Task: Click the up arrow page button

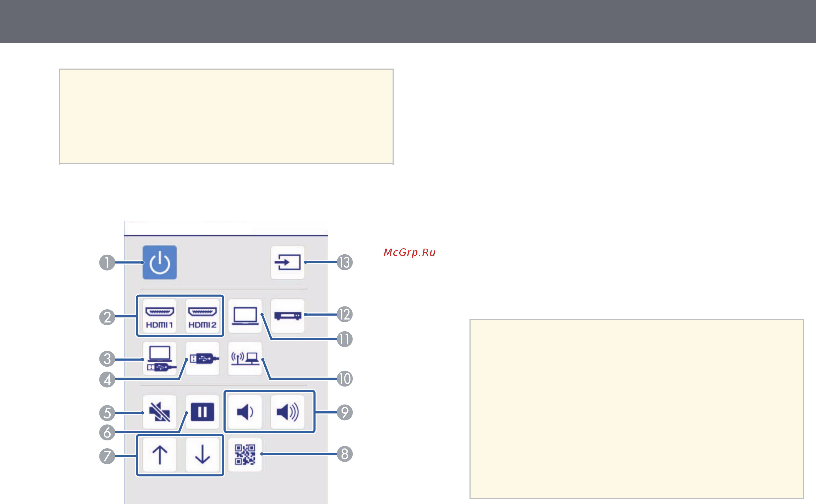Action: click(x=160, y=455)
